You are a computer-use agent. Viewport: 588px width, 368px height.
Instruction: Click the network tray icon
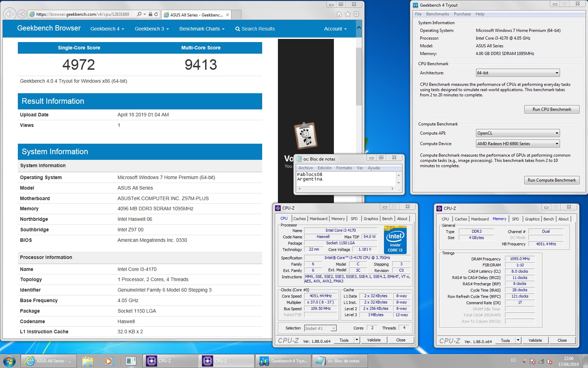541,361
